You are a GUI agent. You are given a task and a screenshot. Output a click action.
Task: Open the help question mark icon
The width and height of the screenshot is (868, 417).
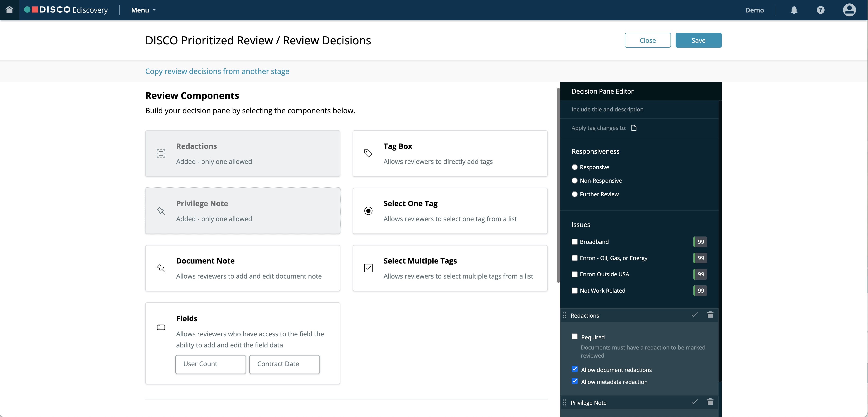pyautogui.click(x=820, y=10)
